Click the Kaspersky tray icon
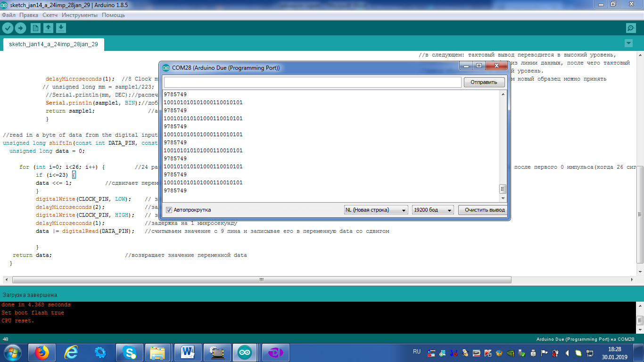Viewport: 644px width, 362px height. pyautogui.click(x=488, y=353)
